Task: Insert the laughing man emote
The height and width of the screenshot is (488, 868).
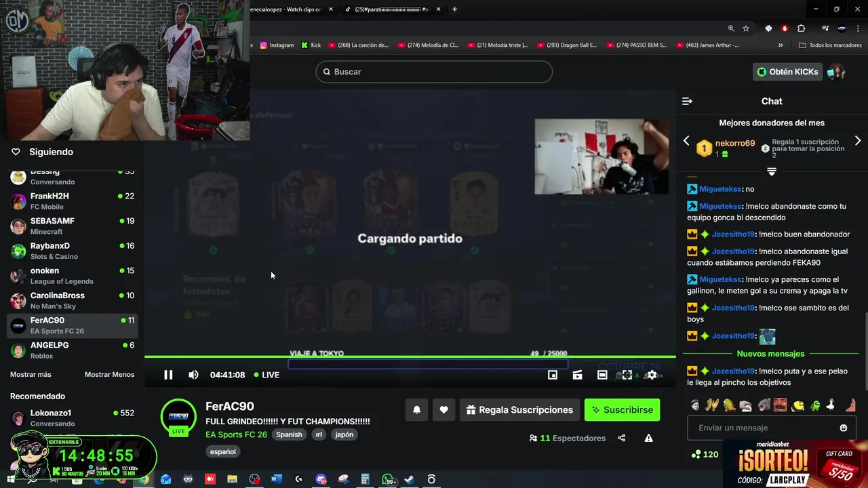Action: point(780,405)
